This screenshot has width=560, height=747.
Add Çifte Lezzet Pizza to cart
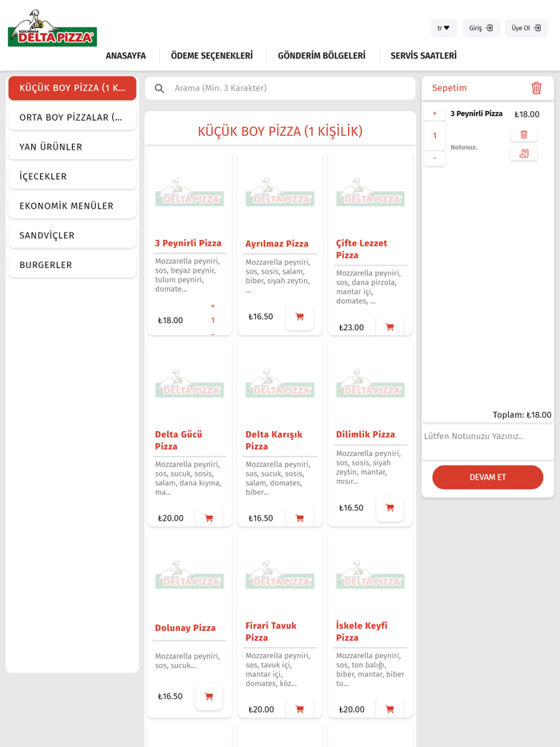tap(390, 327)
